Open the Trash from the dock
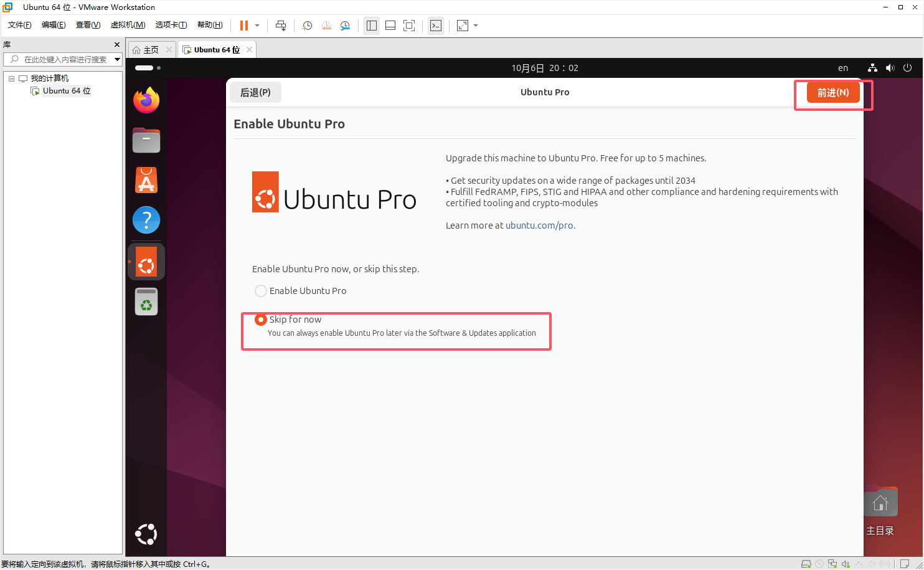Screen dimensions: 924x570 tap(146, 302)
